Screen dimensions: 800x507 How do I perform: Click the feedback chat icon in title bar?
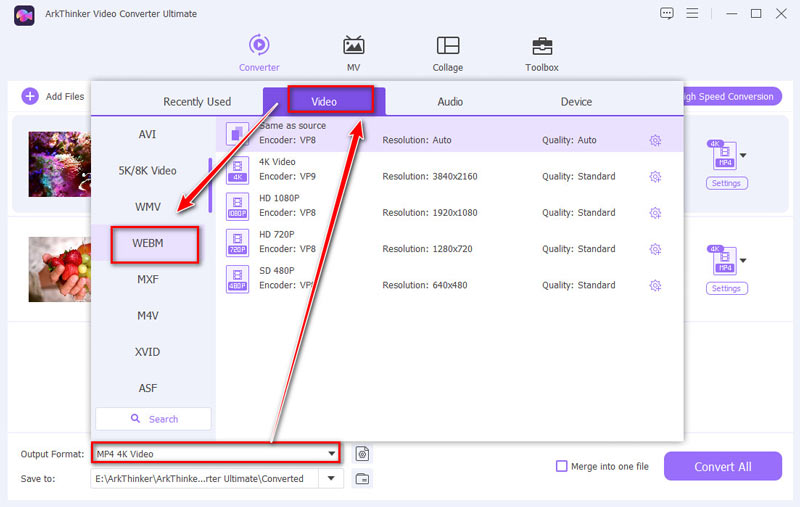(x=666, y=13)
